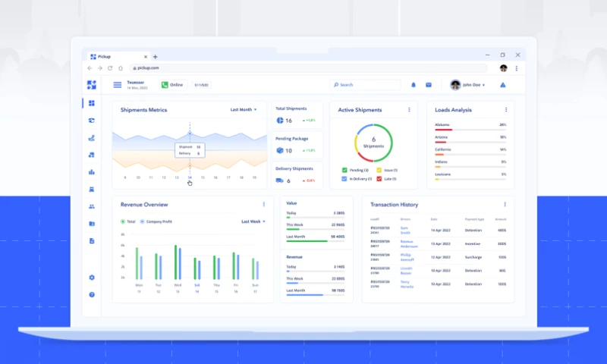The height and width of the screenshot is (364, 607).
Task: Click the Online status button
Action: [172, 85]
